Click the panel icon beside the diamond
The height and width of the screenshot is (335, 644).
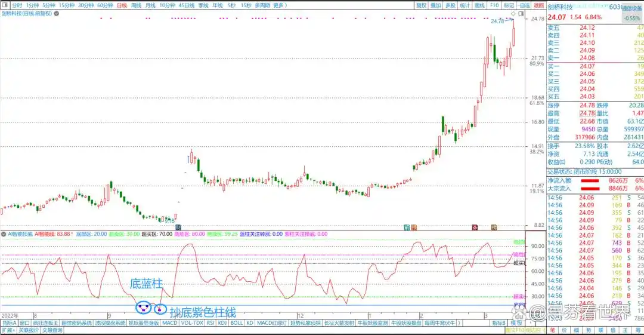coord(521,14)
